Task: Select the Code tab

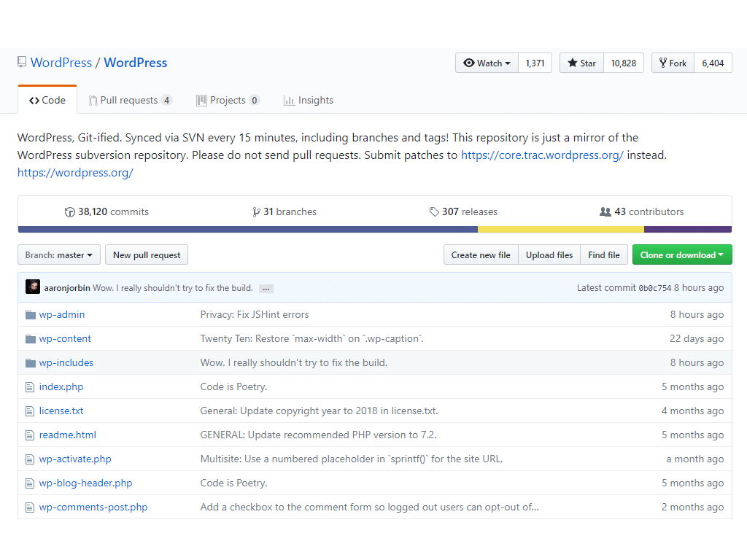Action: click(47, 101)
